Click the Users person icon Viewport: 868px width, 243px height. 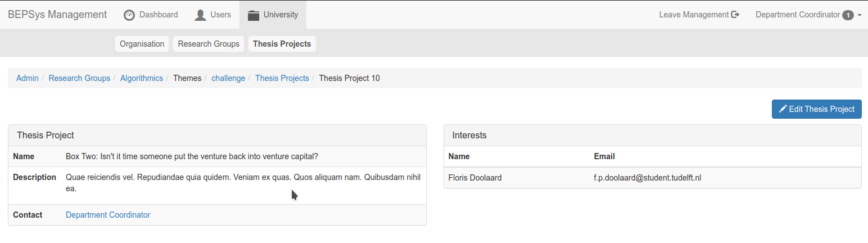pos(200,15)
